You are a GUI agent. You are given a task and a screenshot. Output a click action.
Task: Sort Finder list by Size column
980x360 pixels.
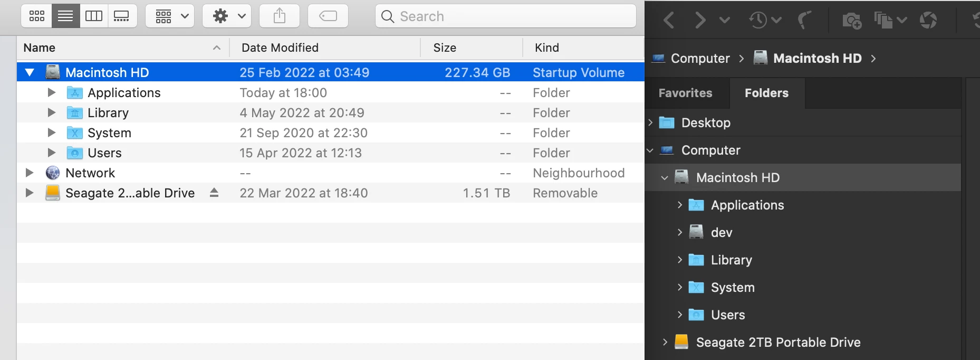472,48
